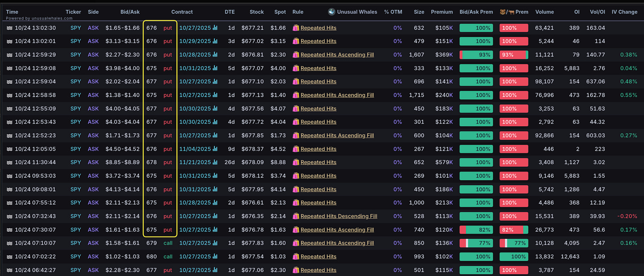Screen dimensions: 644x276
Task: Select the Vol/OI value 637.06
Action: point(596,82)
